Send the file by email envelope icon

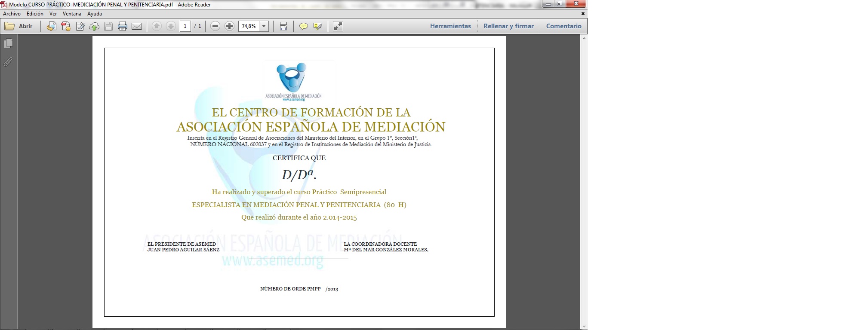tap(137, 26)
